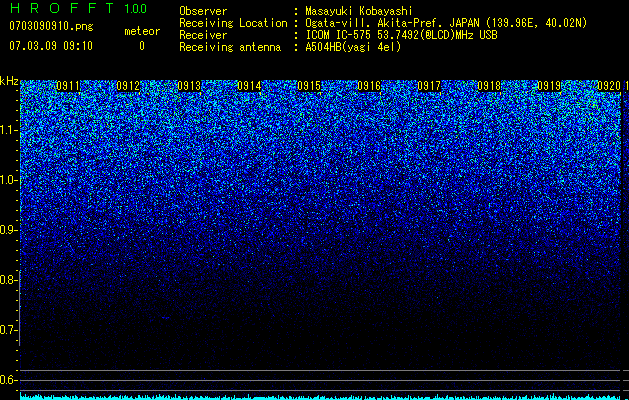The image size is (629, 400).
Task: Click the 0912 time marker
Action: point(128,86)
